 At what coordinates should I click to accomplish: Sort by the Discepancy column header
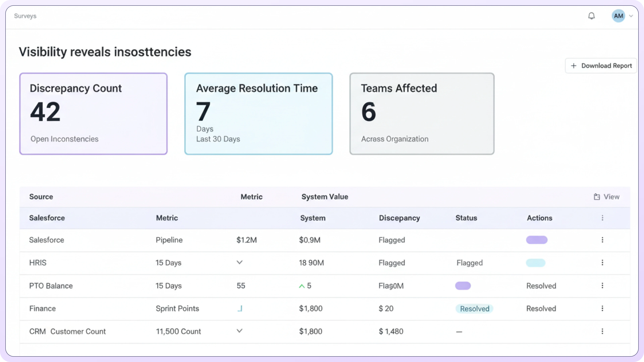pos(399,218)
